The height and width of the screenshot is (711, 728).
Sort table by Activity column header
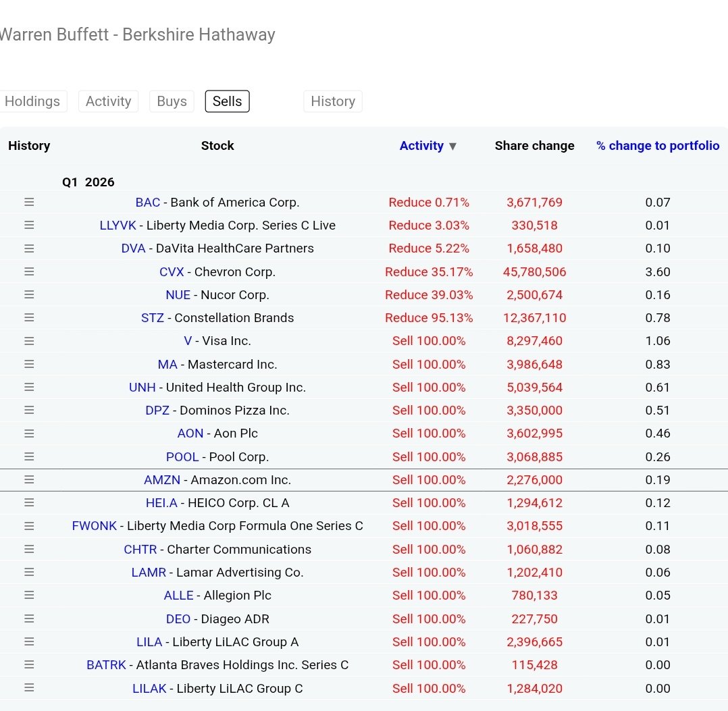428,146
